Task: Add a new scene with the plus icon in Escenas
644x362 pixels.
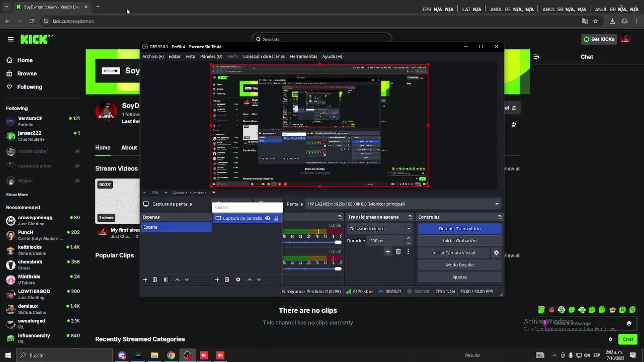Action: [x=145, y=280]
